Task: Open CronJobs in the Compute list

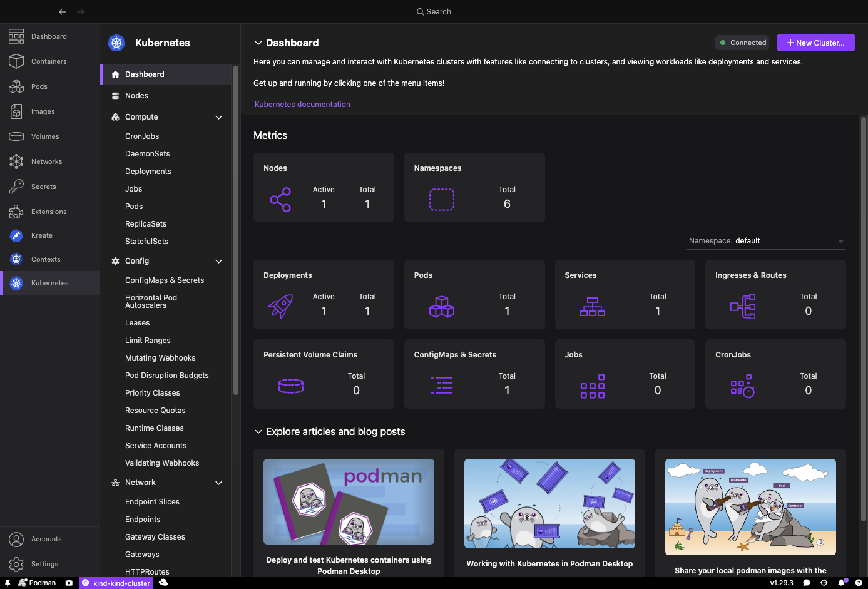Action: (142, 136)
